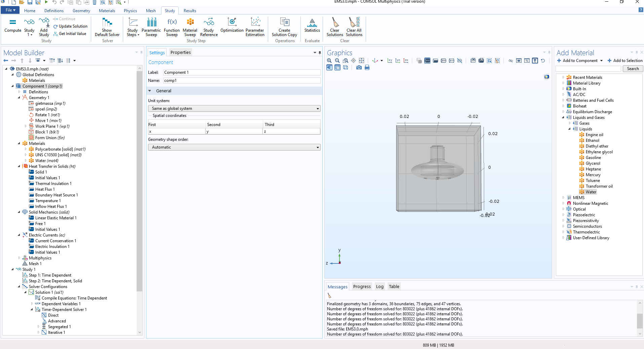Open the Unit system dropdown
This screenshot has width=644, height=349.
(234, 108)
